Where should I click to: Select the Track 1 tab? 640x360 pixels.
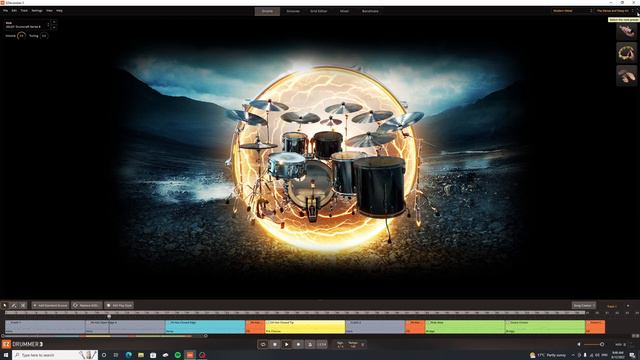tap(611, 306)
